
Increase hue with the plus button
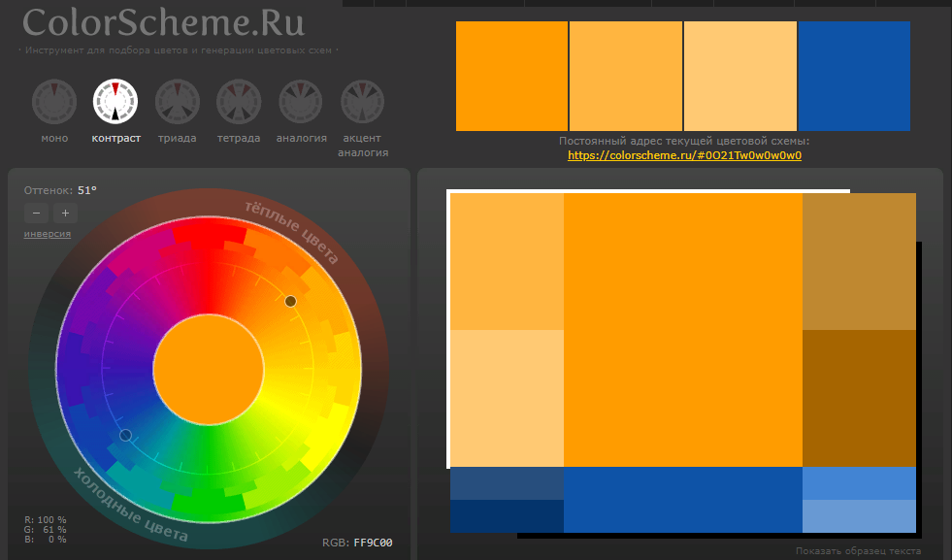(66, 214)
